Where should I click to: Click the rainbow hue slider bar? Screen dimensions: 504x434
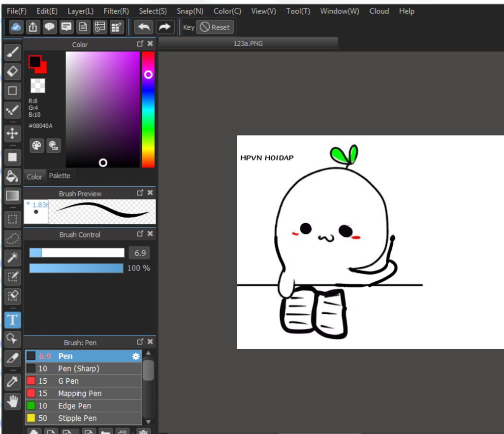(x=148, y=109)
